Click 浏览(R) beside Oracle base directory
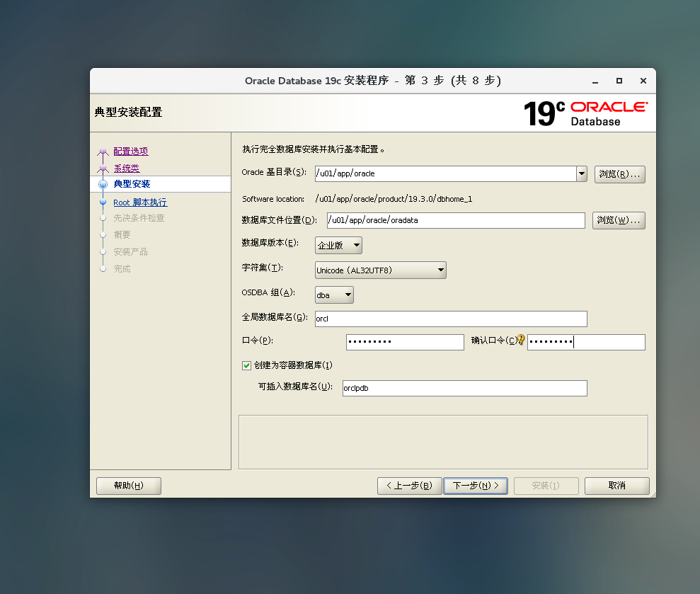700x594 pixels. pos(619,174)
